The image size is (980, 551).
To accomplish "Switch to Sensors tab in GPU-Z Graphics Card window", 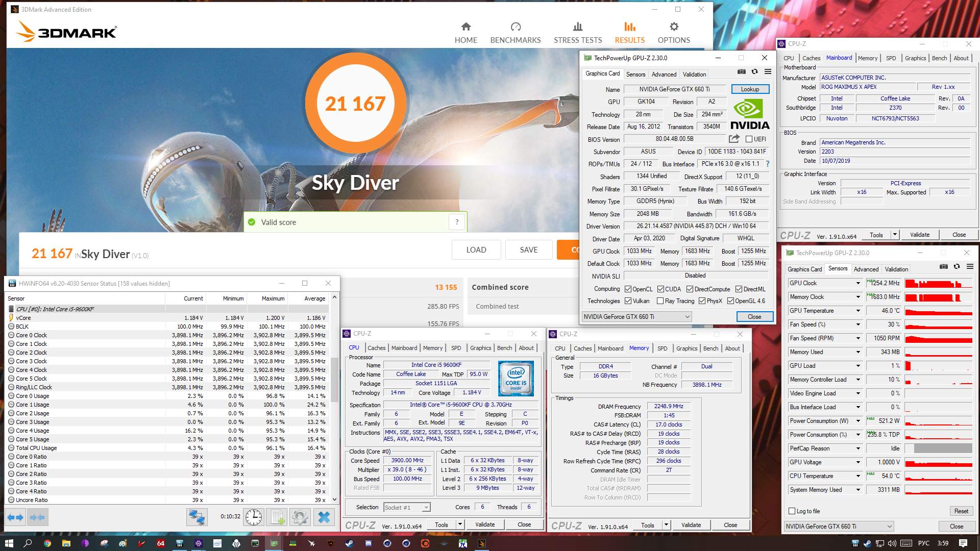I will point(635,74).
